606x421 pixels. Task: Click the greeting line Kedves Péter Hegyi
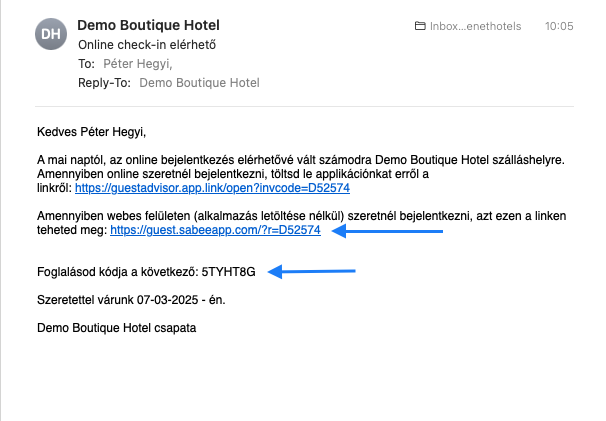coord(92,132)
